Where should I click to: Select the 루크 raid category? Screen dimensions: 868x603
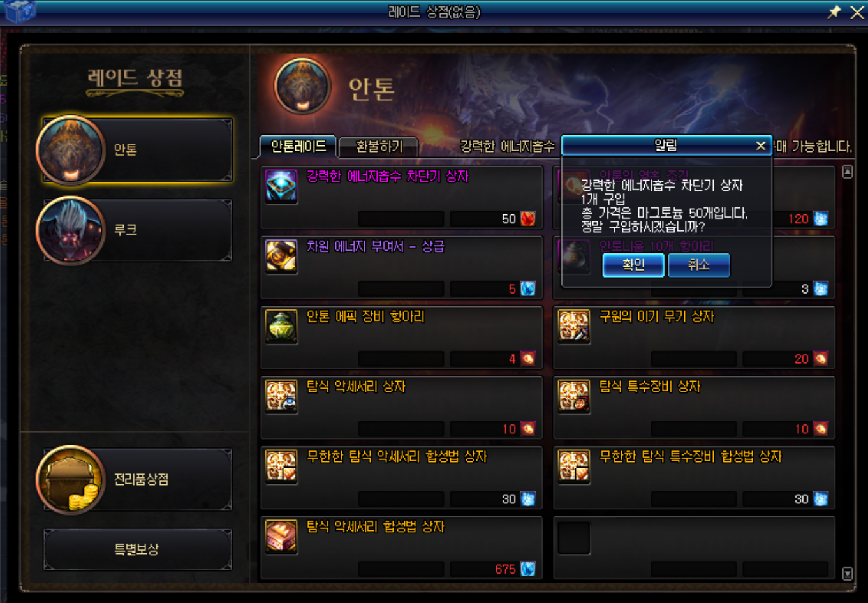point(135,230)
